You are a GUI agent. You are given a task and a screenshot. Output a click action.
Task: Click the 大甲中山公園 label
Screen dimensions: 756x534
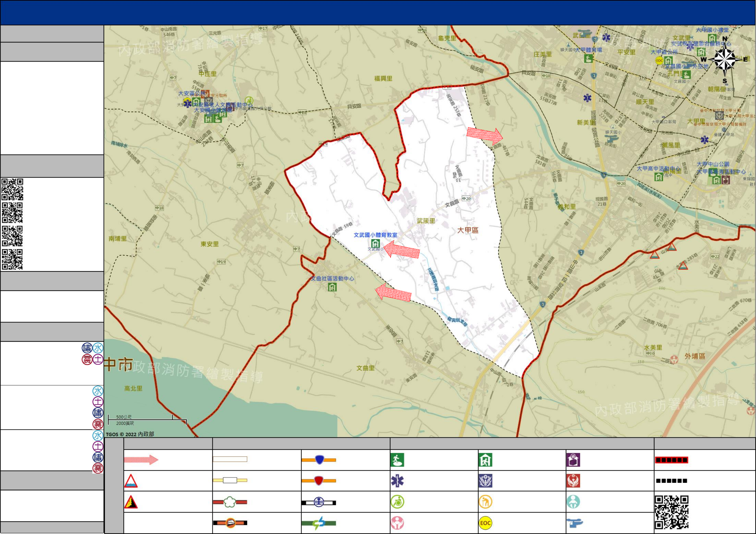713,164
